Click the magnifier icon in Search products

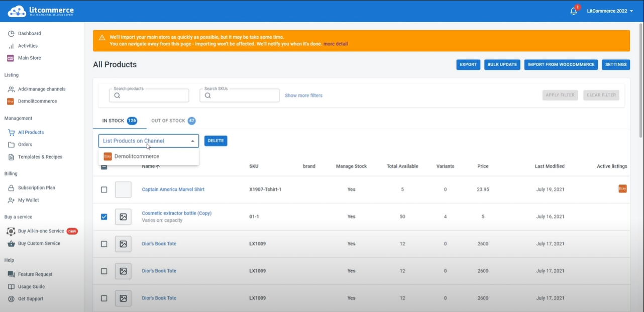pyautogui.click(x=117, y=95)
